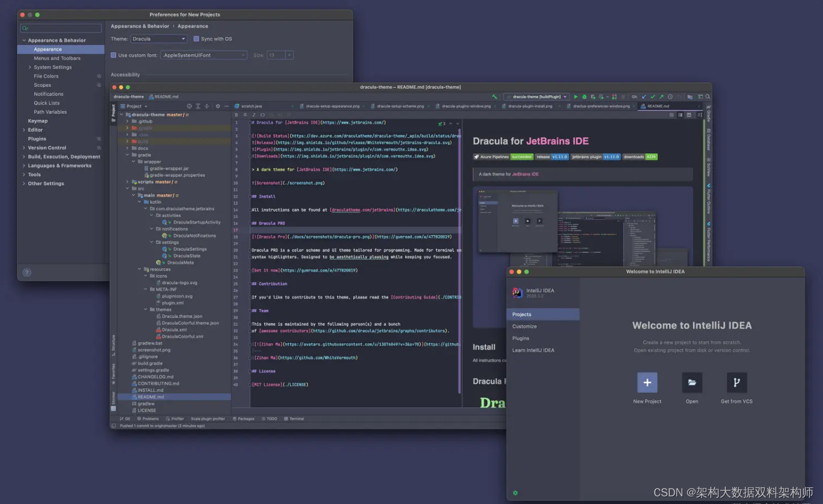Collapse the kotlin folder in project tree
The width and height of the screenshot is (823, 504).
(x=138, y=202)
